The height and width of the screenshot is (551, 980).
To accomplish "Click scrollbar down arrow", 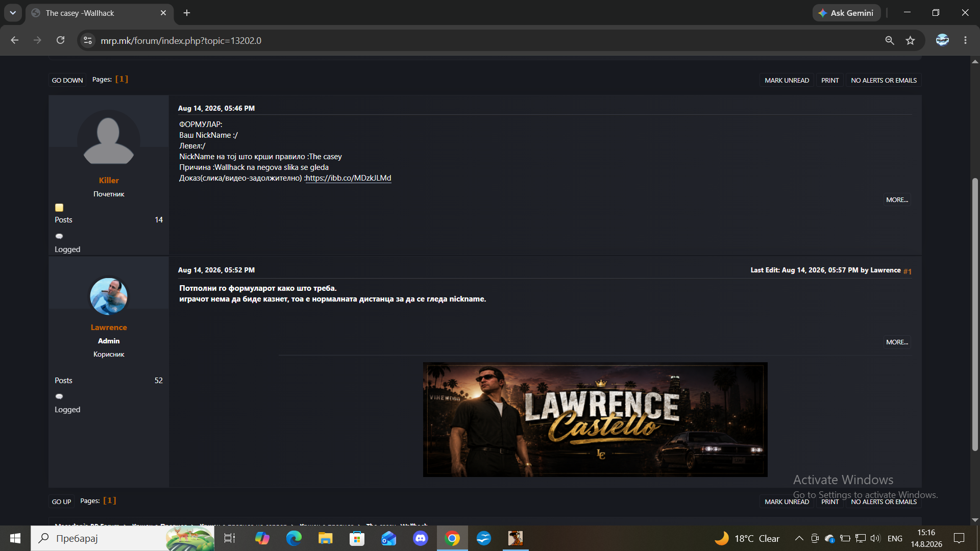I will (x=975, y=520).
